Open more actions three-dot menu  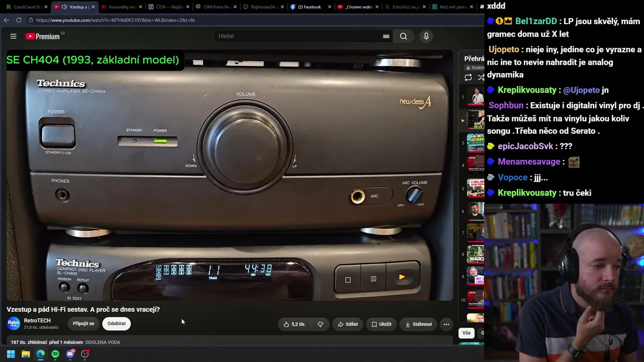[x=446, y=324]
